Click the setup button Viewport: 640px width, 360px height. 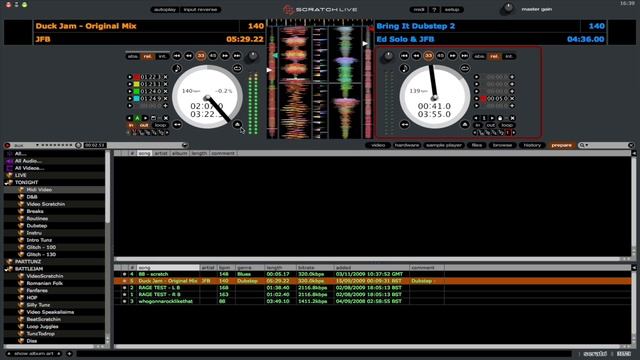452,9
